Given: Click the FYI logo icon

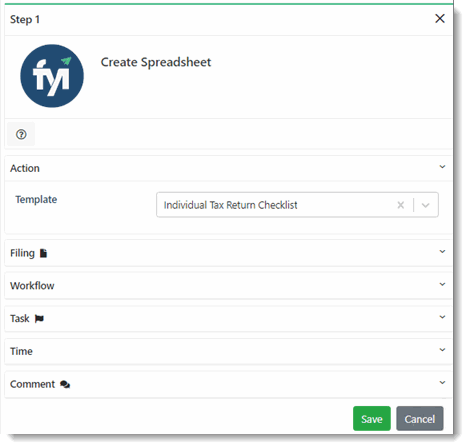Looking at the screenshot, I should tap(52, 76).
